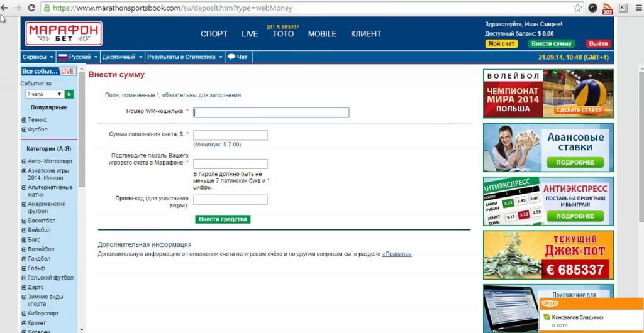Image resolution: width=644 pixels, height=333 pixels.
Task: Click the sidebar scroll down arrow
Action: pyautogui.click(x=81, y=329)
